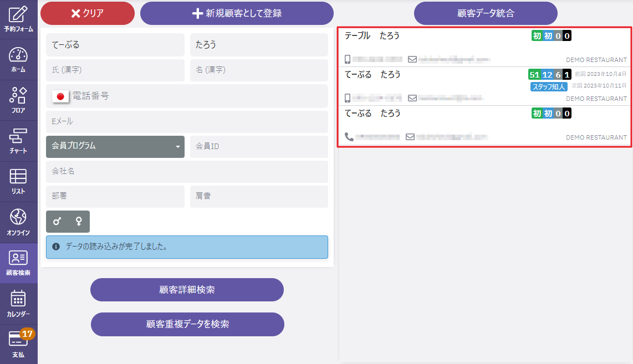Select the customer result with スタッフ知人 tag
The width and height of the screenshot is (633, 364).
(x=432, y=86)
